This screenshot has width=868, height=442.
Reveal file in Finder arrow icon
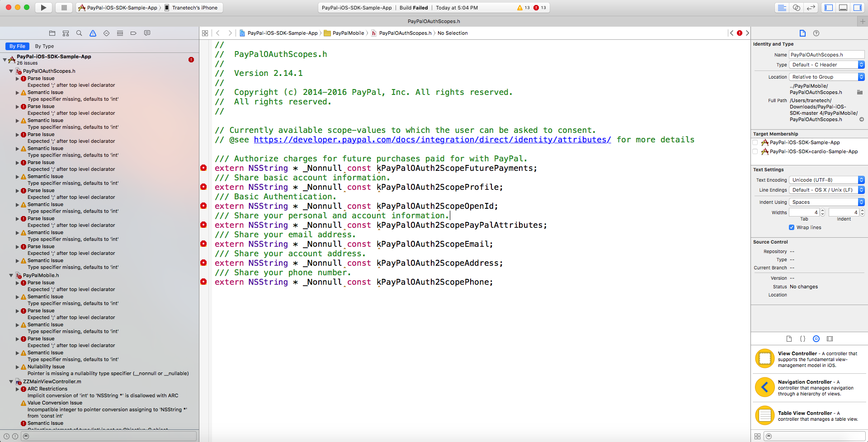coord(862,119)
